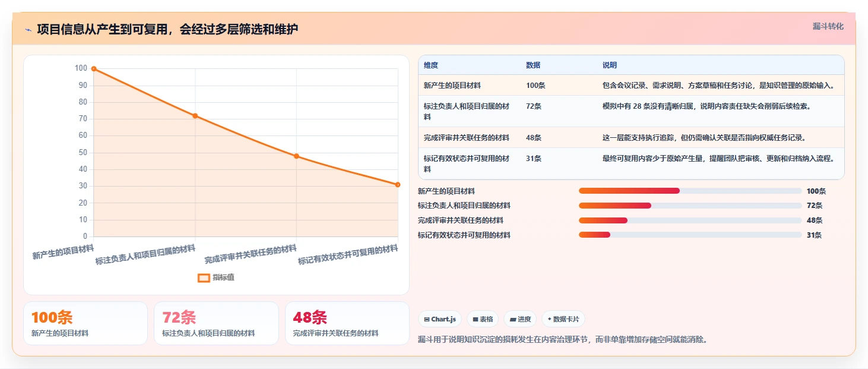Image resolution: width=868 pixels, height=369 pixels.
Task: Click the 说明 table column header
Action: click(610, 65)
